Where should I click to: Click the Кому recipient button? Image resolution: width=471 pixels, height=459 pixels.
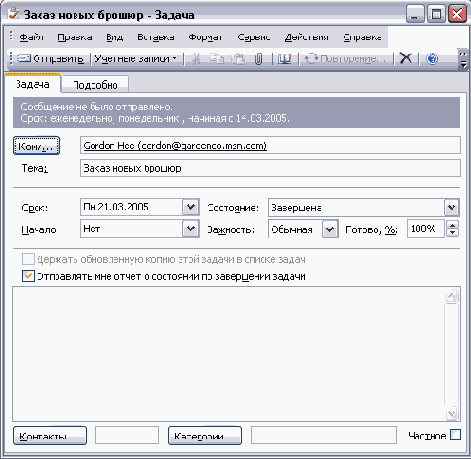(x=36, y=146)
